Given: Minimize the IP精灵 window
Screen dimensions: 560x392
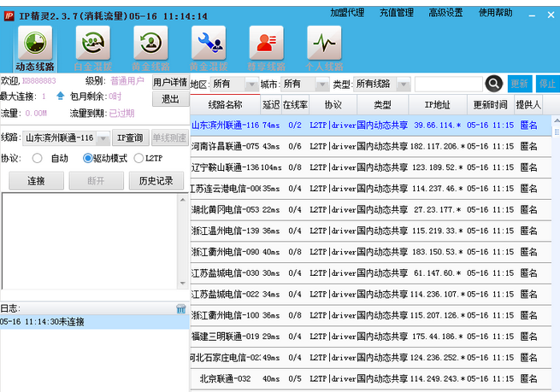Looking at the screenshot, I should click(532, 15).
